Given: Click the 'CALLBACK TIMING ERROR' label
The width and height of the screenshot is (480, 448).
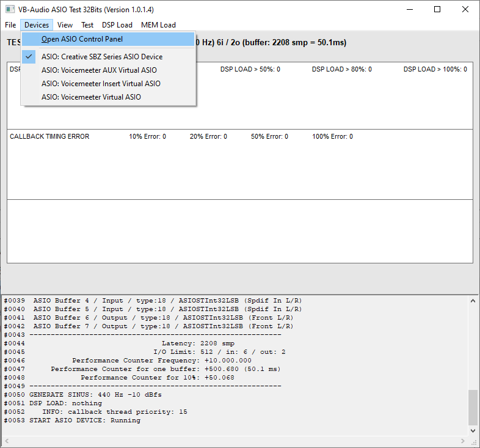Looking at the screenshot, I should (49, 136).
